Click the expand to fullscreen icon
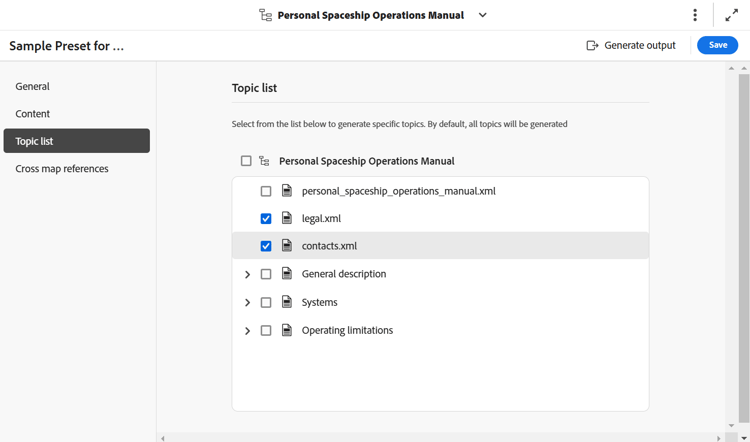The image size is (750, 442). [731, 16]
